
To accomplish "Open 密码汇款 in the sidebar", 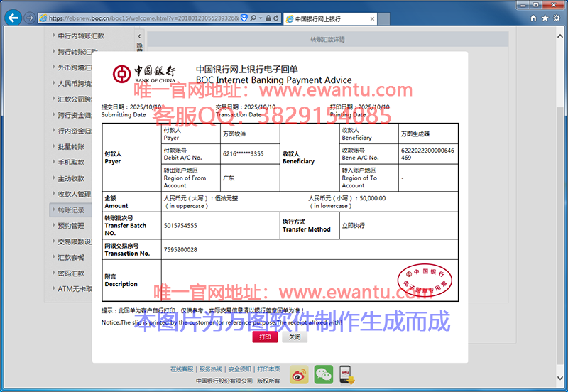I will pyautogui.click(x=71, y=273).
